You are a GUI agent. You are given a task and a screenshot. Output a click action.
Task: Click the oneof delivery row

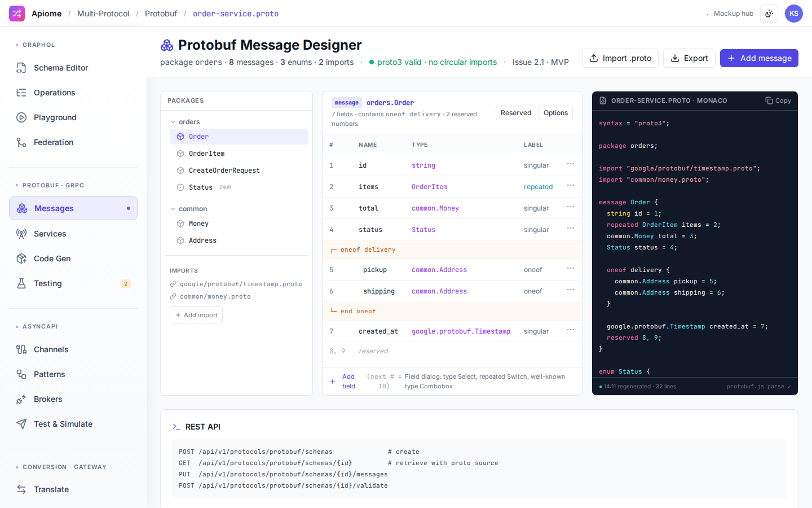click(452, 249)
